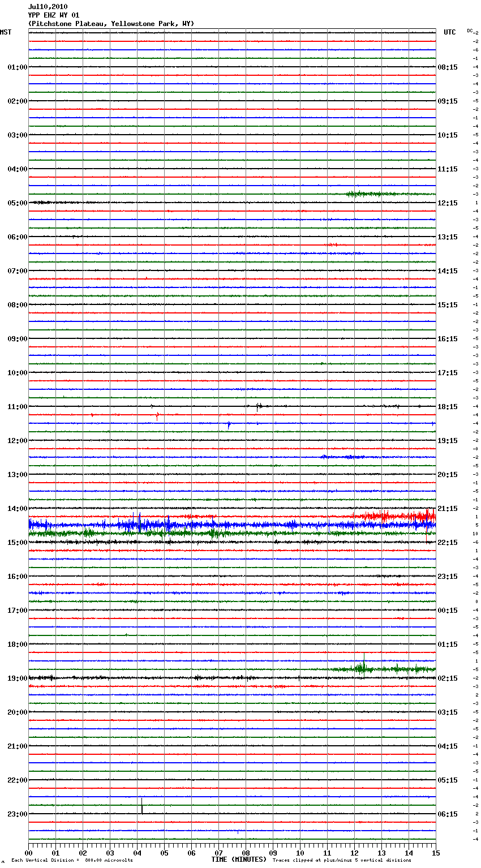Click the "14:15" UTC time label

(448, 271)
